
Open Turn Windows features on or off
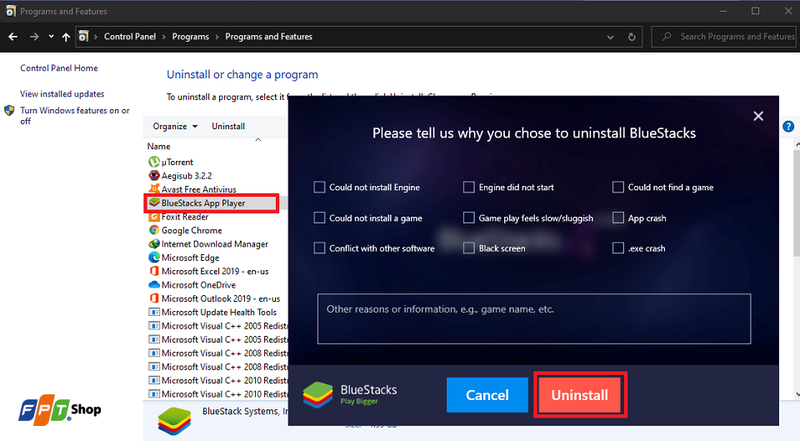click(74, 115)
